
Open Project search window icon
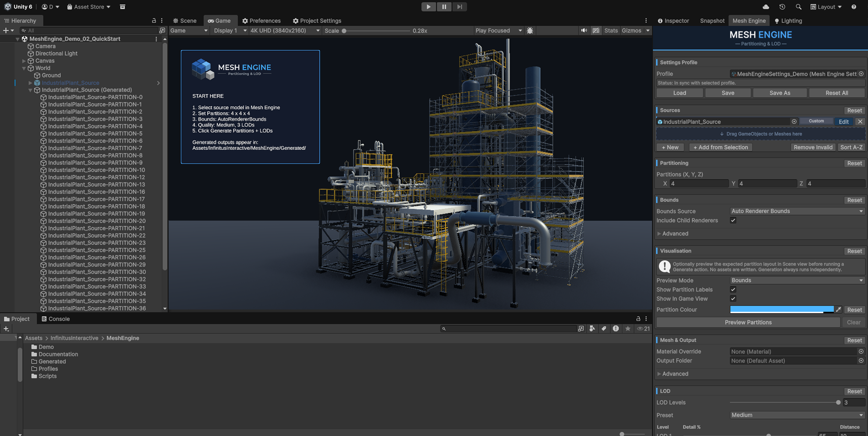click(581, 329)
